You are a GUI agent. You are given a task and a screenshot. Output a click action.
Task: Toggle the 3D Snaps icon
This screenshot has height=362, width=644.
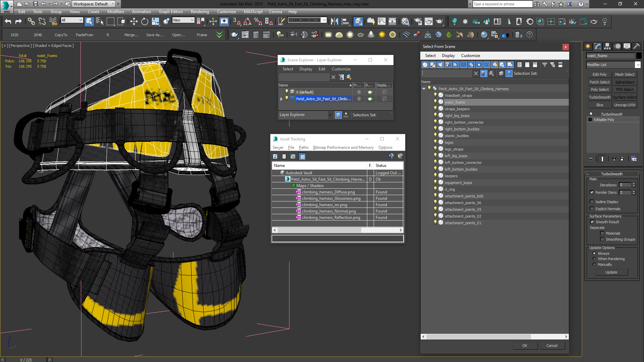pyautogui.click(x=236, y=21)
